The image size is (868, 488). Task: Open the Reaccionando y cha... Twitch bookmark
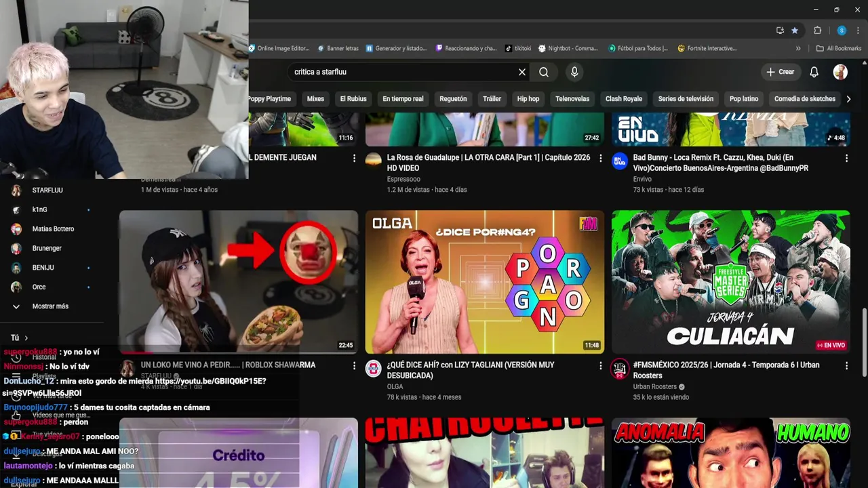[x=467, y=49]
